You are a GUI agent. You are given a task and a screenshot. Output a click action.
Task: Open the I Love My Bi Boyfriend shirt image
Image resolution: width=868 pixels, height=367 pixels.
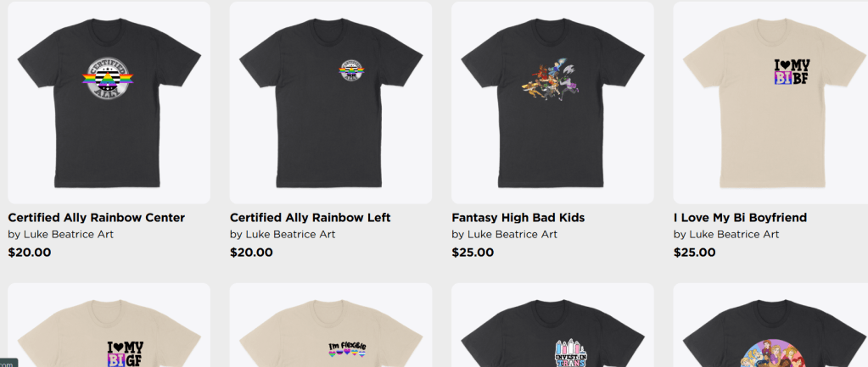[x=770, y=103]
